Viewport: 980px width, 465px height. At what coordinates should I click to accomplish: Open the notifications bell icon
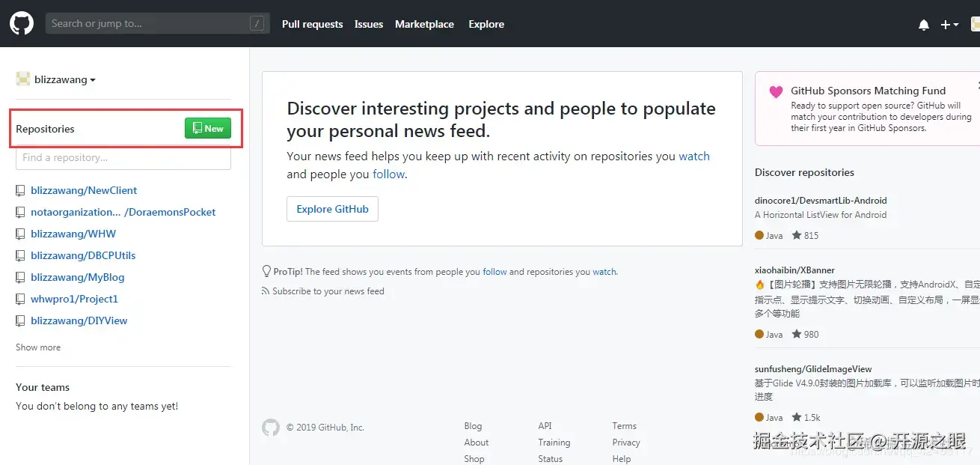pos(924,25)
